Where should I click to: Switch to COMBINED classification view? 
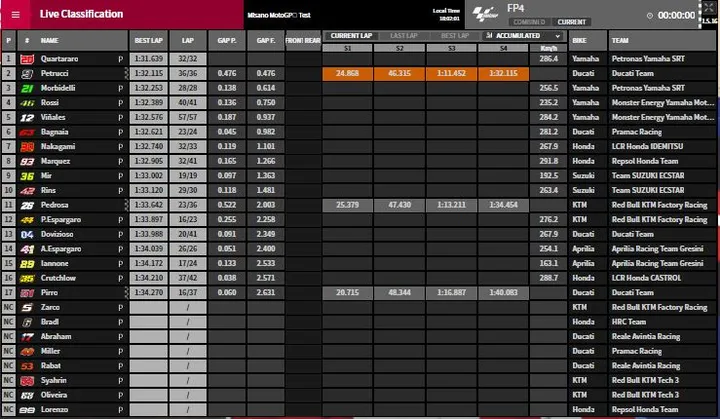point(529,22)
